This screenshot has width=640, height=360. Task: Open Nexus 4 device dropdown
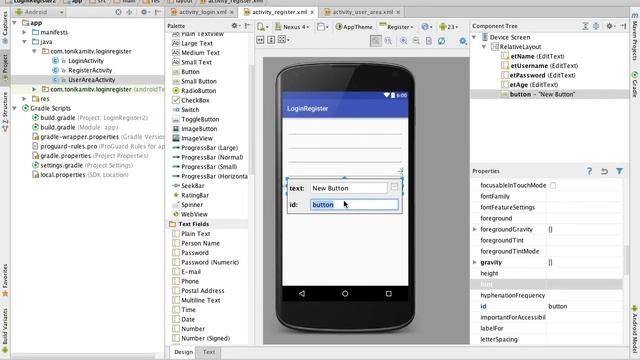292,27
